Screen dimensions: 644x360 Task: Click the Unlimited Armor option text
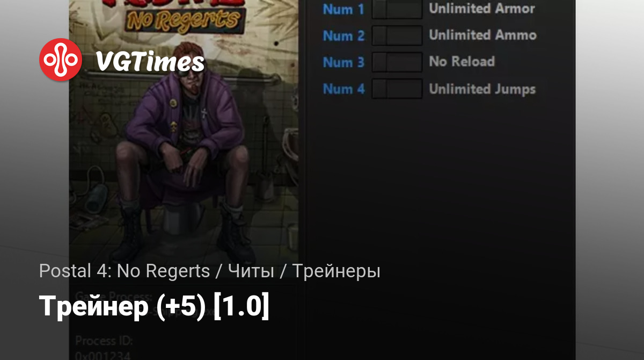click(x=482, y=9)
